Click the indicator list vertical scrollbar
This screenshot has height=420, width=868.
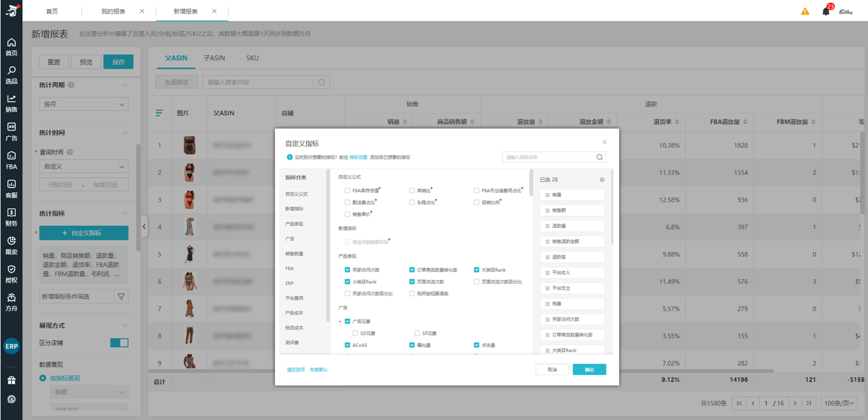click(x=532, y=185)
